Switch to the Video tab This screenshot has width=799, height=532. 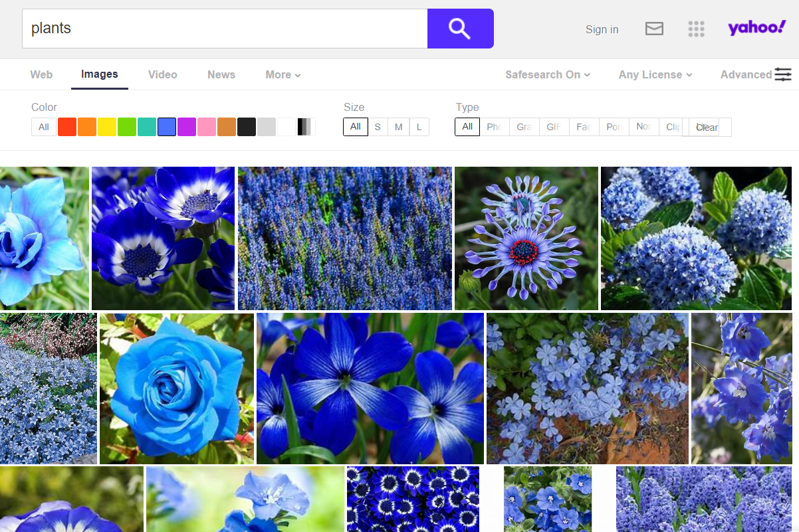pyautogui.click(x=163, y=74)
